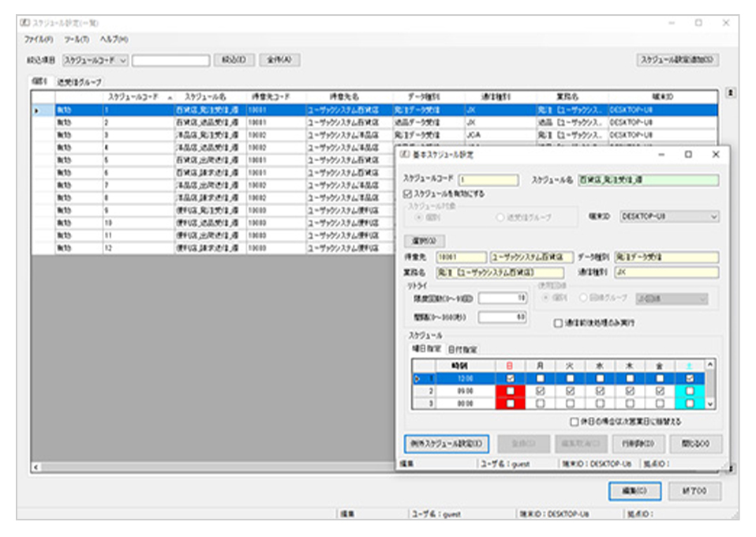Uncheck the スケジュールを有効にする checkbox
Screen dimensions: 756x537
[407, 193]
